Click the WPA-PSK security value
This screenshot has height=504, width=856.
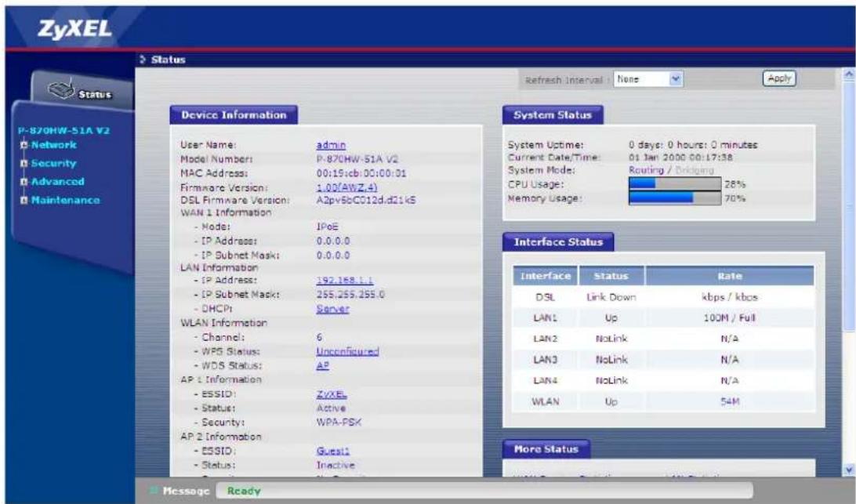click(339, 422)
